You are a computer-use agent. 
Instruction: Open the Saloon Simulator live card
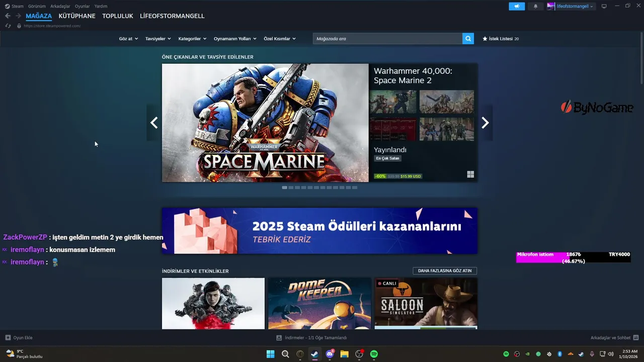tap(426, 304)
